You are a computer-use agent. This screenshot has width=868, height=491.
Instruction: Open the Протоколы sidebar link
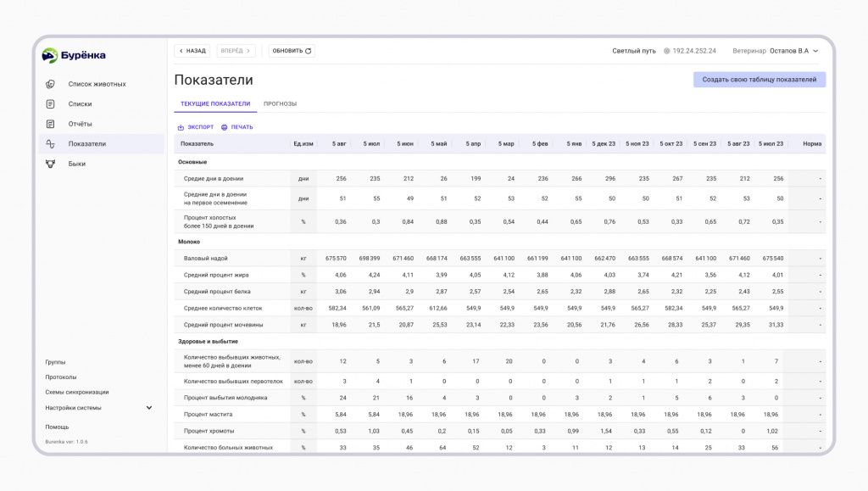point(61,377)
